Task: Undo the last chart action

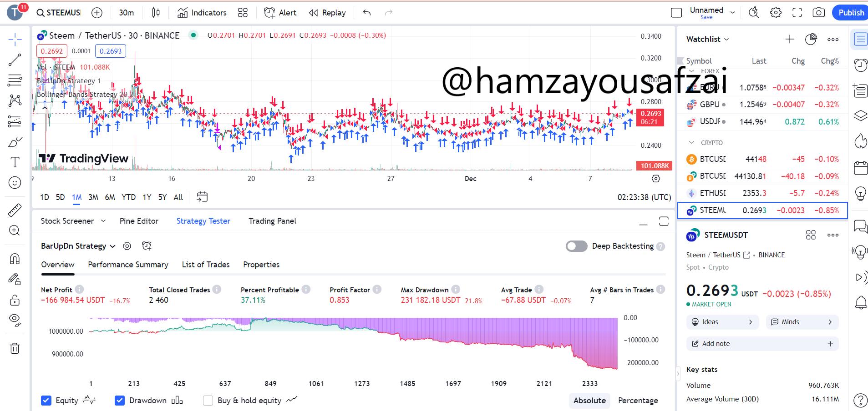Action: [x=367, y=13]
